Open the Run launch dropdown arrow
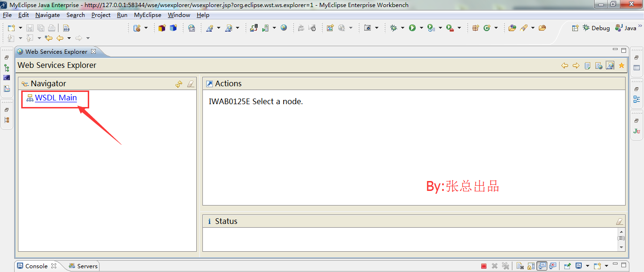644x272 pixels. tap(421, 28)
